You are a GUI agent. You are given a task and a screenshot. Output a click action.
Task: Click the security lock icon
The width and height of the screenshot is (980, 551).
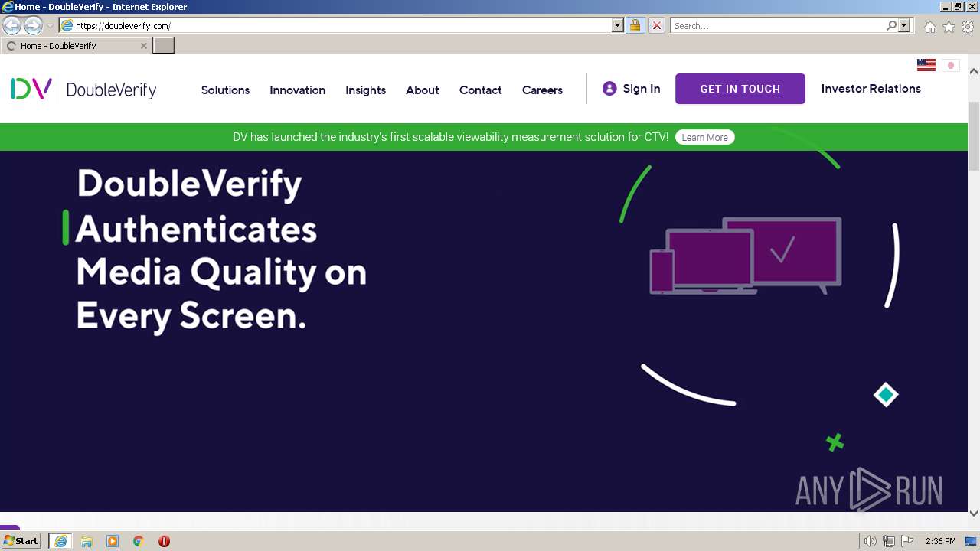(635, 26)
